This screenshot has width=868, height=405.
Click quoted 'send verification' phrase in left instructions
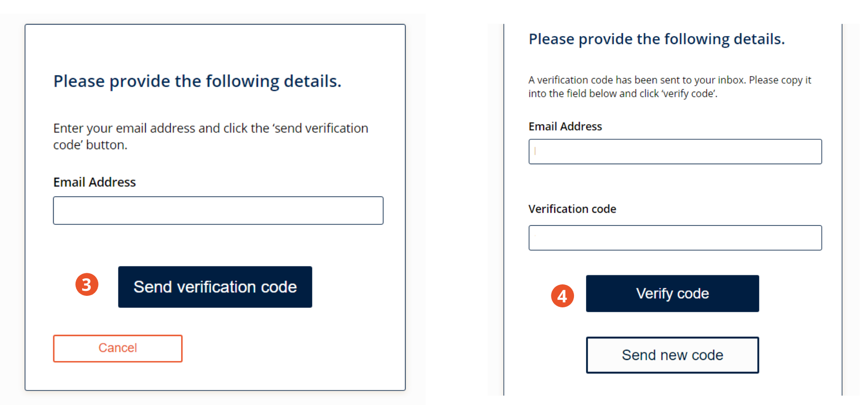(x=321, y=128)
